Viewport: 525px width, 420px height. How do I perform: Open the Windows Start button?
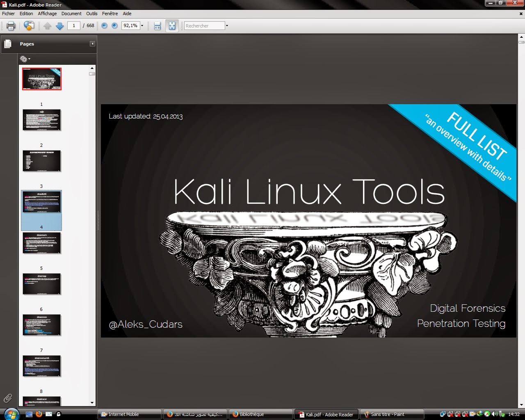coord(11,414)
